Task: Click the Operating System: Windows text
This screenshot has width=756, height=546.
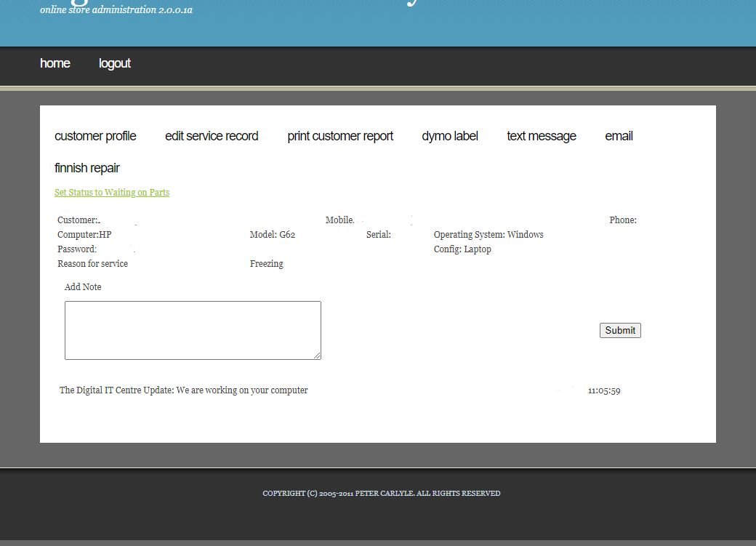Action: click(x=488, y=235)
